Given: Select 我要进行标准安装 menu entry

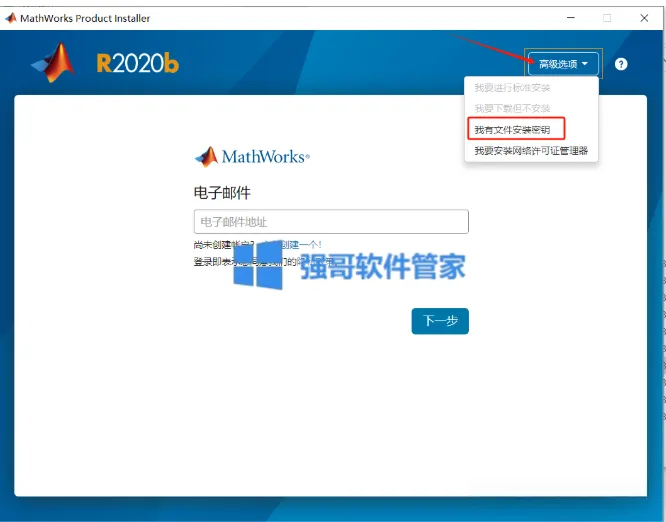Looking at the screenshot, I should click(x=512, y=88).
